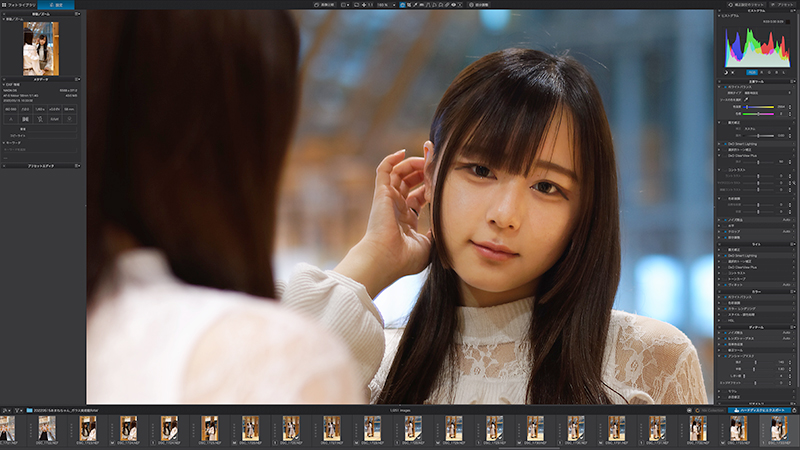Expand the top DxO Smart Lighting section
Image resolution: width=800 pixels, height=450 pixels.
[719, 144]
